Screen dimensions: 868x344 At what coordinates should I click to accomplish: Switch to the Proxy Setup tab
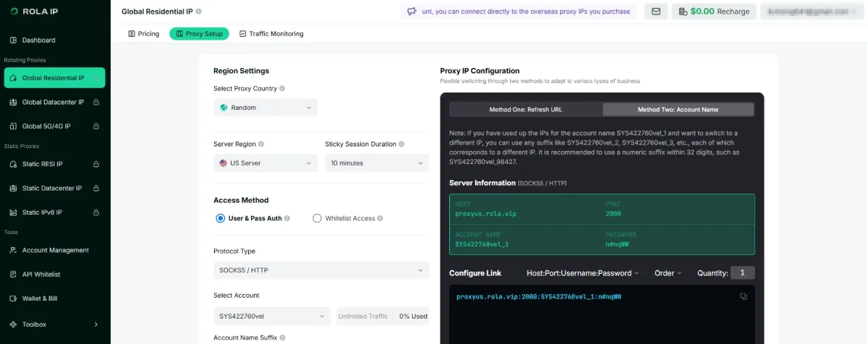point(199,34)
